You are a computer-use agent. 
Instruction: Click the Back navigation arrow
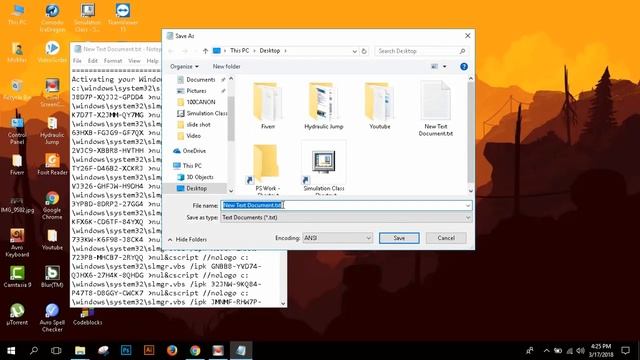tap(171, 51)
